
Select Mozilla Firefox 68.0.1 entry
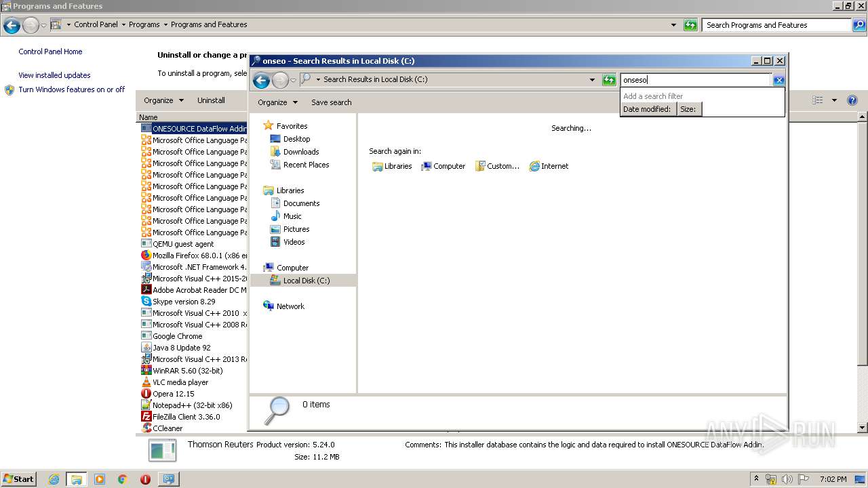(x=194, y=256)
